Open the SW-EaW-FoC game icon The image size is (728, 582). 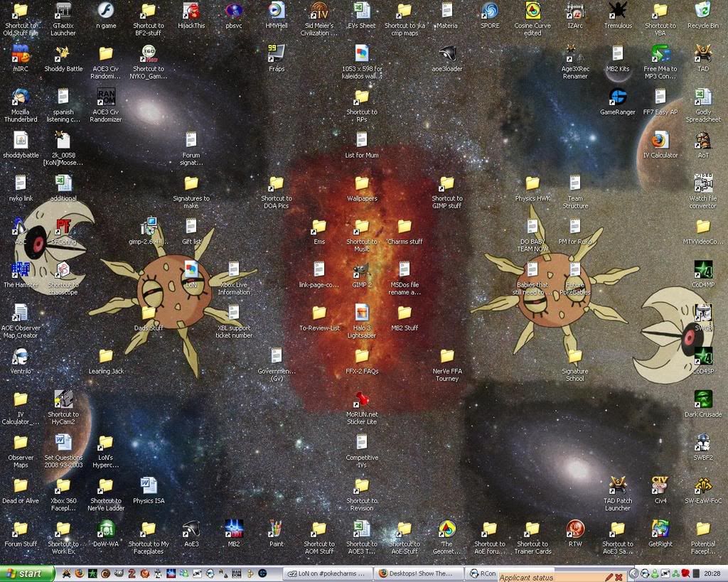[703, 485]
